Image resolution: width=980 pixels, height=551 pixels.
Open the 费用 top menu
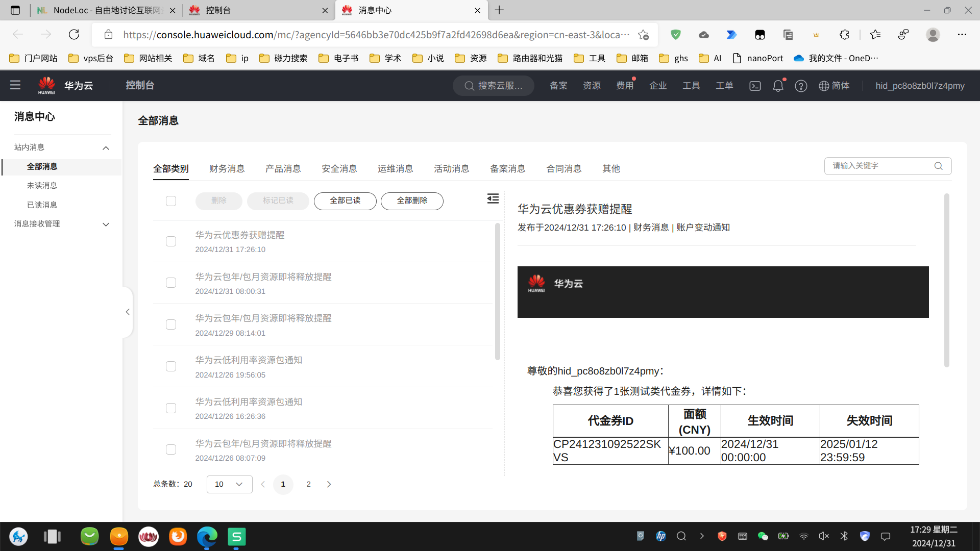point(625,86)
